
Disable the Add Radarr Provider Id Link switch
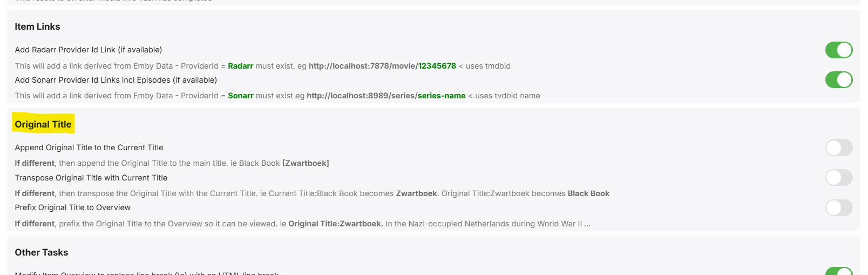tap(838, 50)
